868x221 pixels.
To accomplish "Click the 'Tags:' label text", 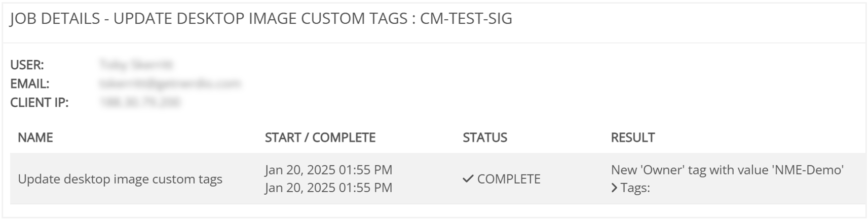I will pyautogui.click(x=635, y=188).
